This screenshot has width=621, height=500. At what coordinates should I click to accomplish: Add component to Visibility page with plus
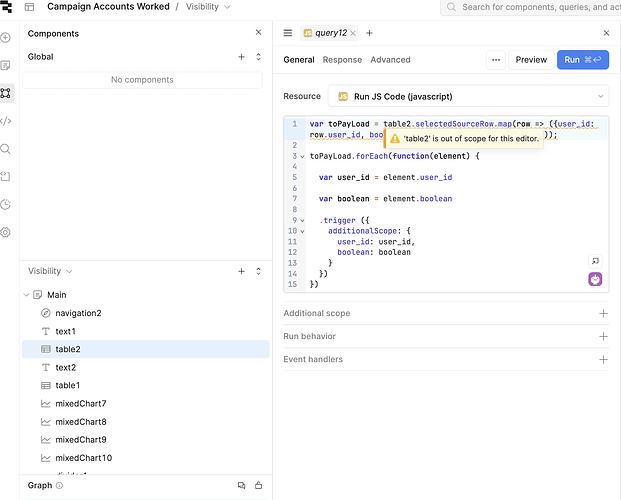coord(241,271)
